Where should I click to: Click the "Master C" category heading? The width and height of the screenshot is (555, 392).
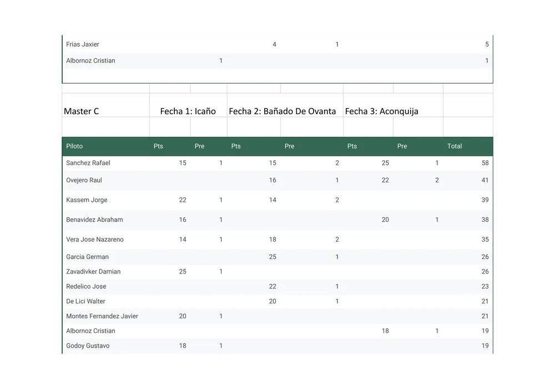82,111
